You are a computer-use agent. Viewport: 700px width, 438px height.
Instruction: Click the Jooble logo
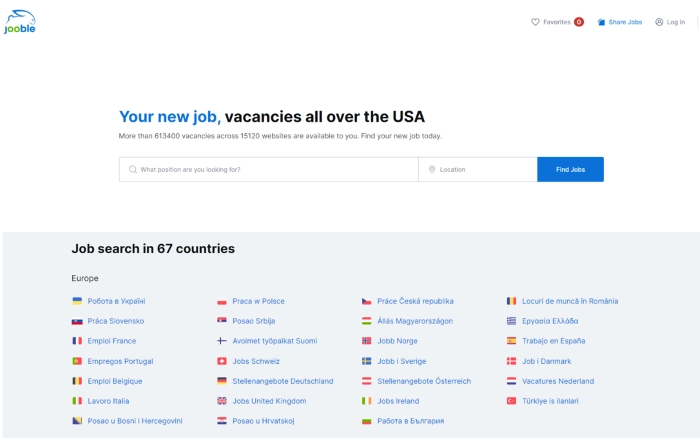20,22
